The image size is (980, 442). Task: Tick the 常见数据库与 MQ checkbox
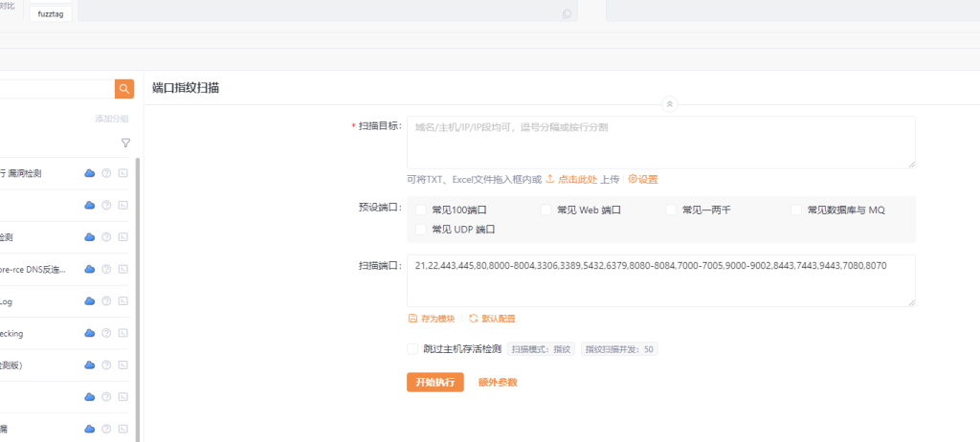pyautogui.click(x=796, y=210)
